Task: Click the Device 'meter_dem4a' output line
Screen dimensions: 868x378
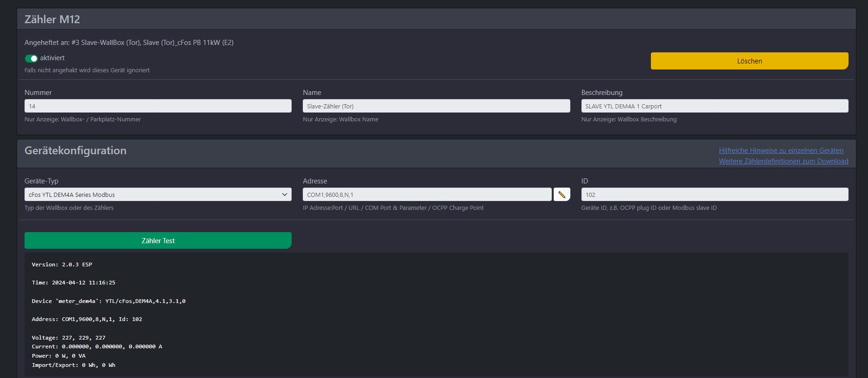Action: [x=109, y=301]
